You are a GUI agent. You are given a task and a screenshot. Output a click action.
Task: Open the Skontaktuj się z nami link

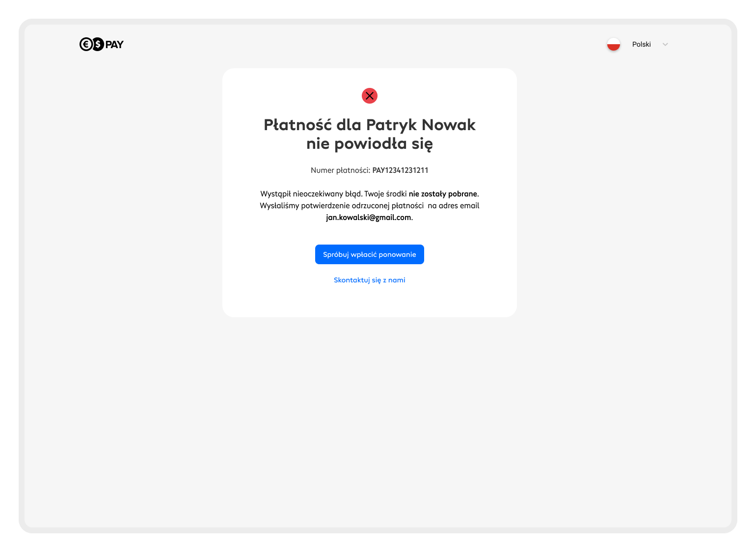pos(370,280)
